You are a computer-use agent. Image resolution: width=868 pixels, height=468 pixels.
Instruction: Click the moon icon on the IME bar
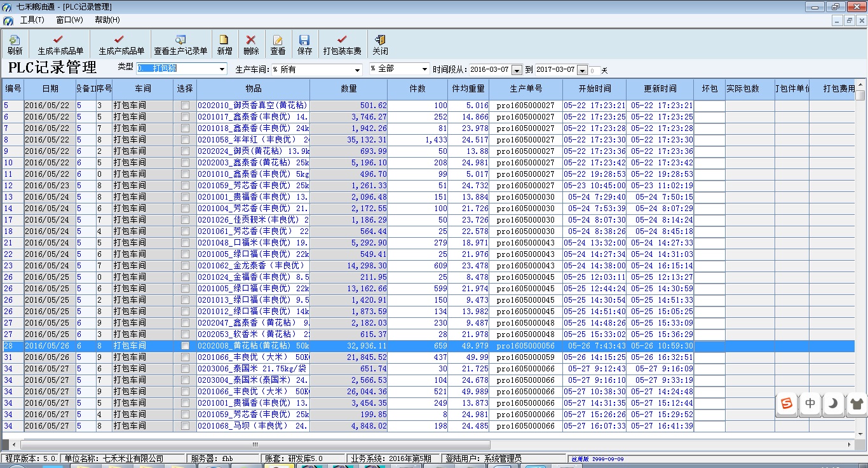tap(833, 403)
